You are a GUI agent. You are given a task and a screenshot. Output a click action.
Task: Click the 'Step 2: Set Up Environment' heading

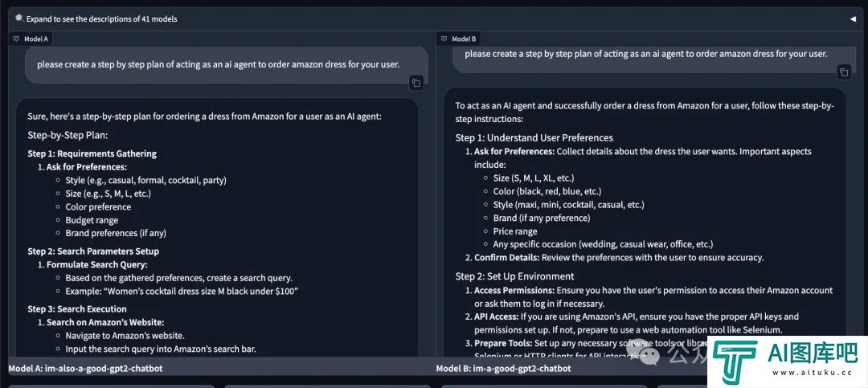515,276
